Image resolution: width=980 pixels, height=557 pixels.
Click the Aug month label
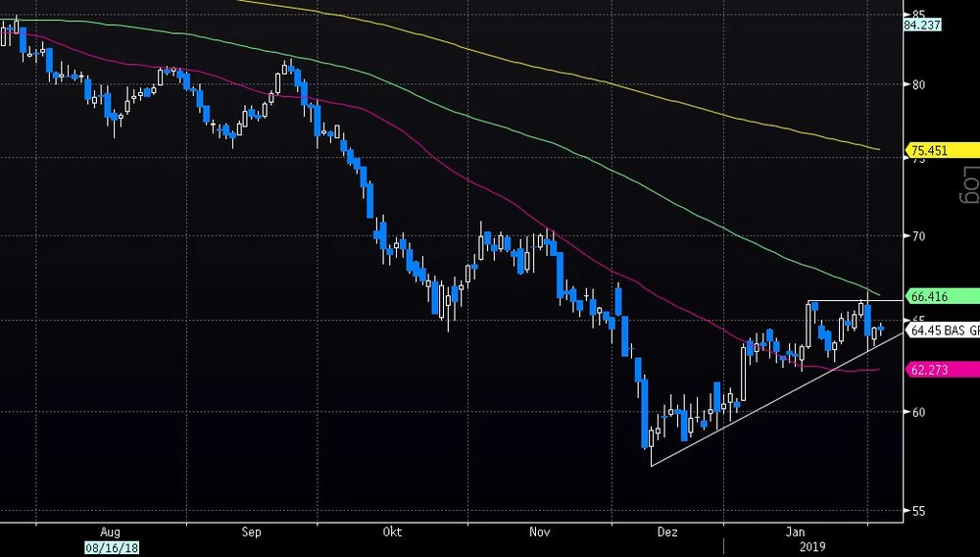(110, 532)
